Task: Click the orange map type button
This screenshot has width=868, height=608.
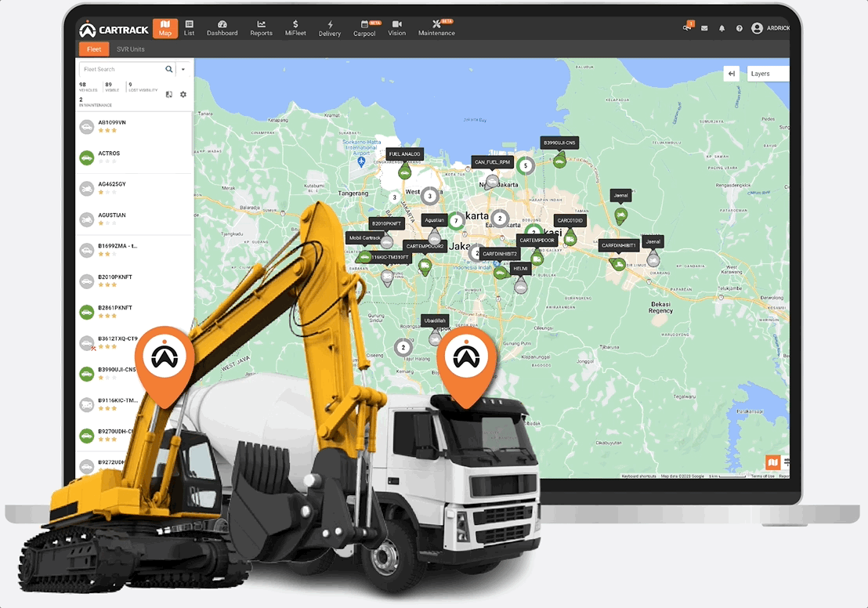Action: click(772, 461)
